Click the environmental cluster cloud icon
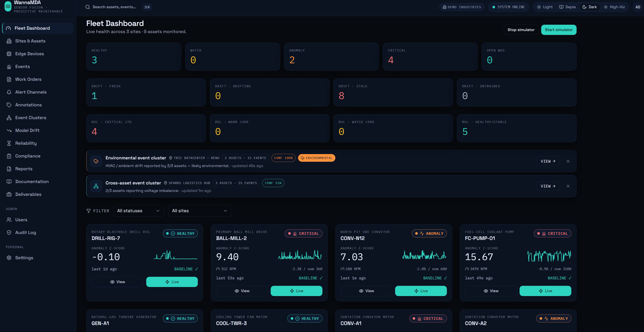Image resolution: width=644 pixels, height=332 pixels. (96, 161)
